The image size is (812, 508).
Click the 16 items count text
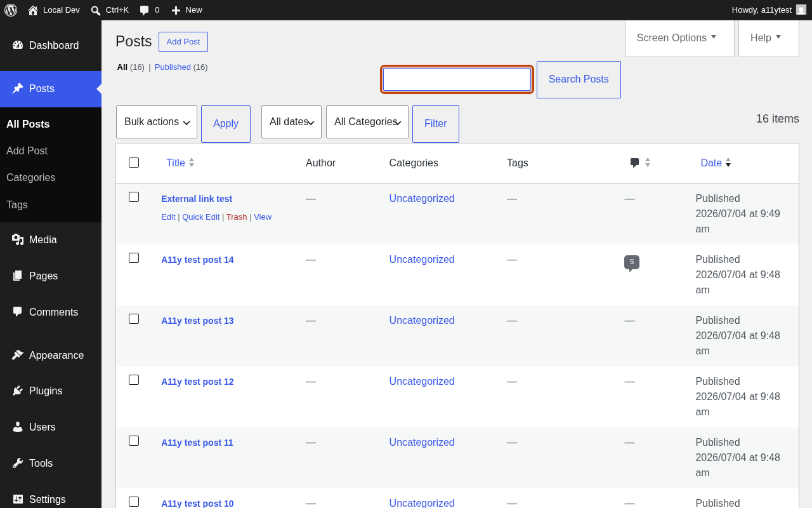[778, 119]
